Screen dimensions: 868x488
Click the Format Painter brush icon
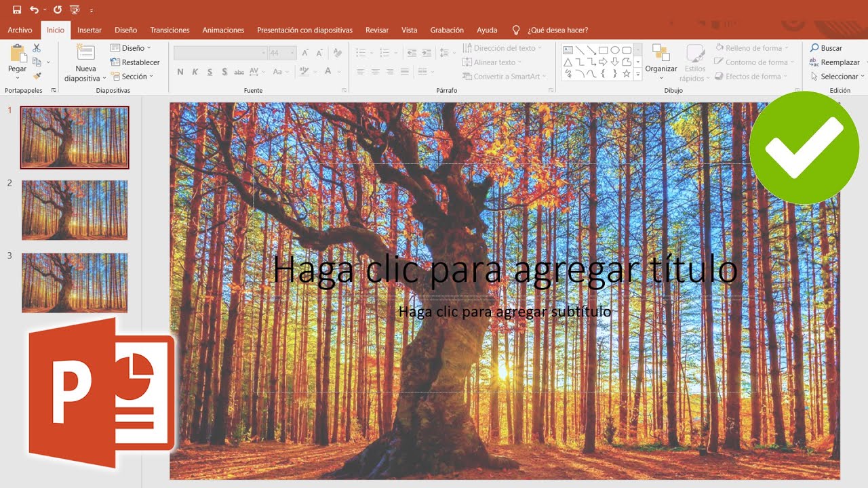37,76
